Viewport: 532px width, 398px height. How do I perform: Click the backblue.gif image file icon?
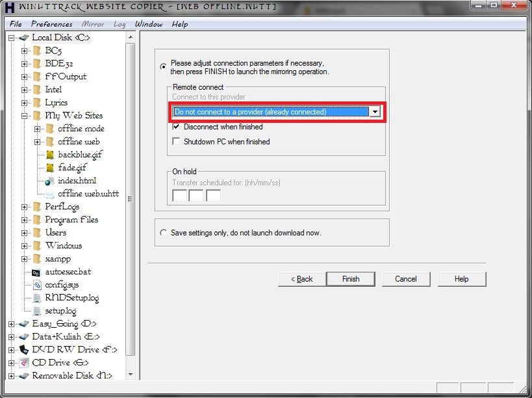click(x=50, y=155)
